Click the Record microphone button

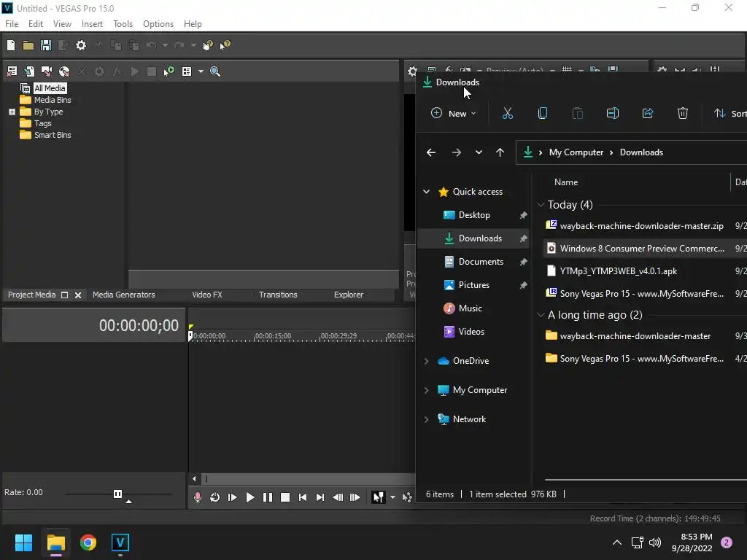[197, 497]
